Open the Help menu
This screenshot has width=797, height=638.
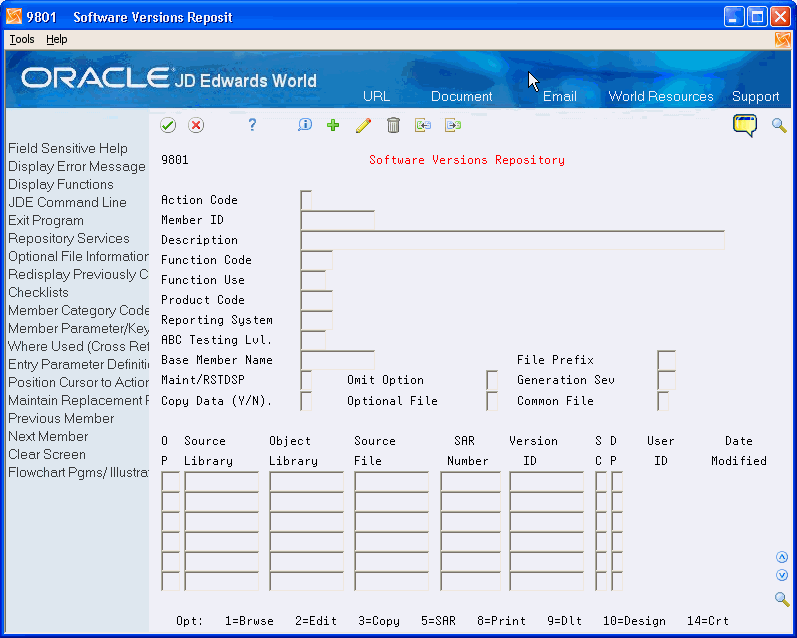[x=56, y=39]
